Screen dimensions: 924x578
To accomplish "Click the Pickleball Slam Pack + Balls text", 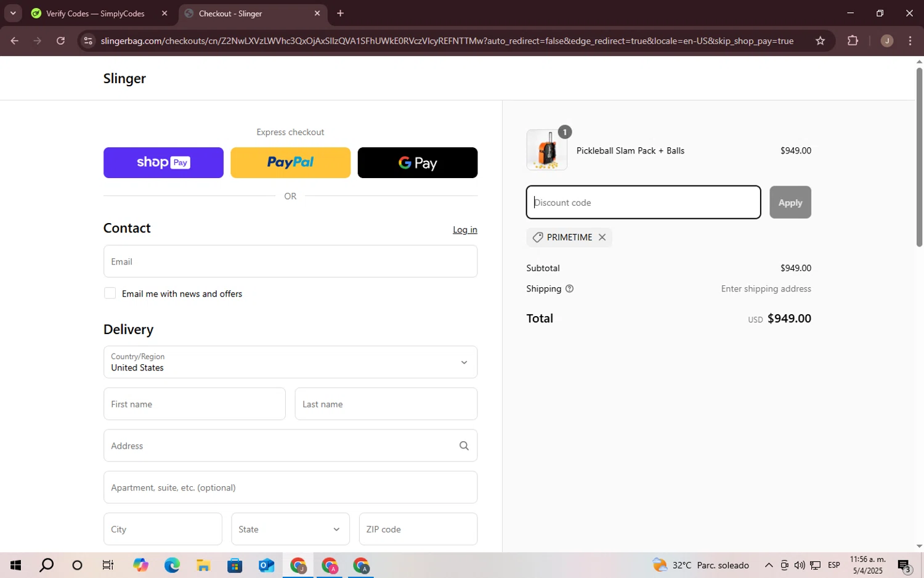I will pos(630,150).
